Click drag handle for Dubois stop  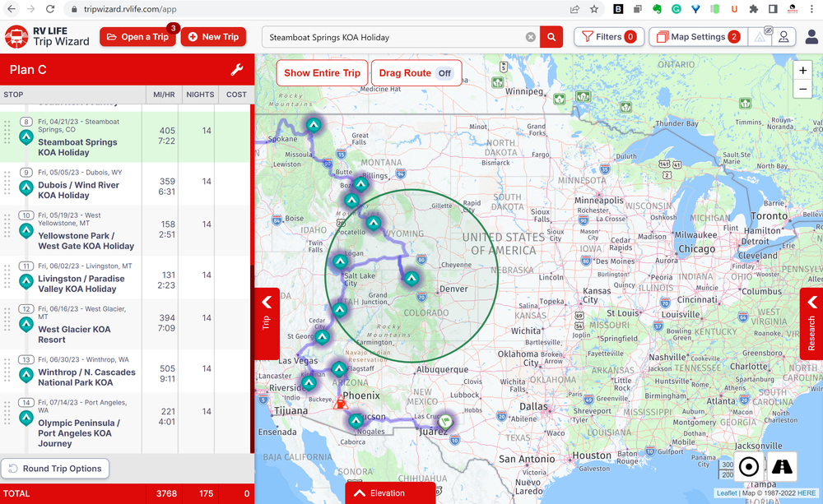[x=7, y=183]
